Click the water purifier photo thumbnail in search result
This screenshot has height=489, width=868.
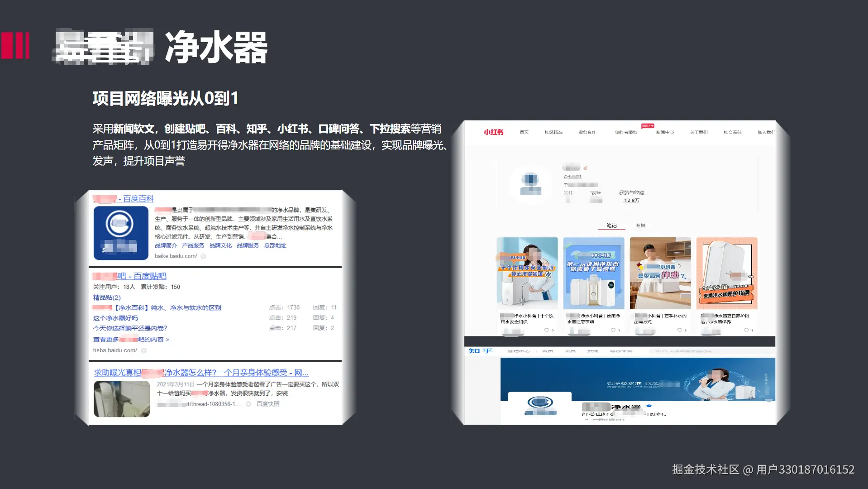[x=122, y=398]
